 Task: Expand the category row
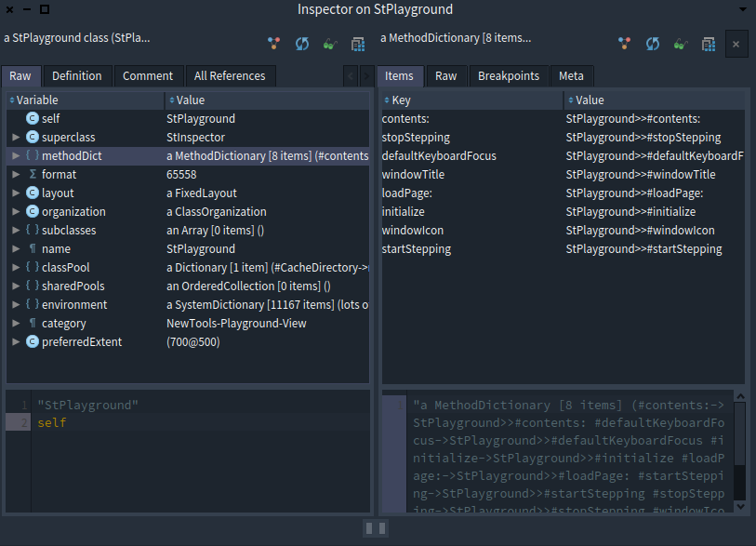tap(16, 323)
